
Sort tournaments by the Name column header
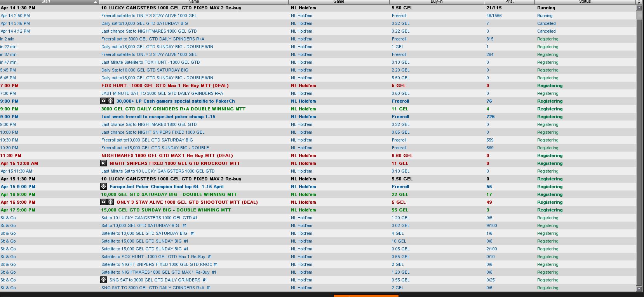click(x=194, y=2)
